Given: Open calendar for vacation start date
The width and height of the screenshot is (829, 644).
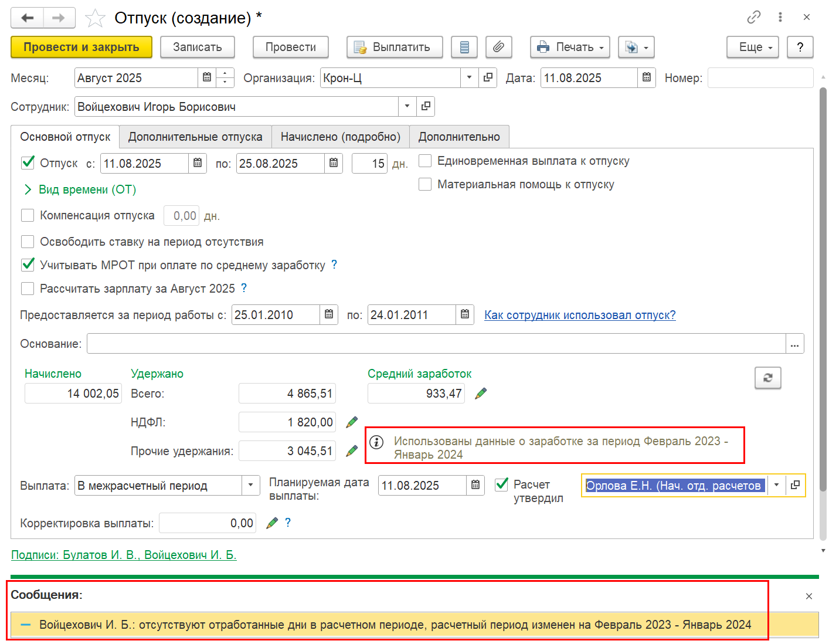Looking at the screenshot, I should click(x=198, y=163).
